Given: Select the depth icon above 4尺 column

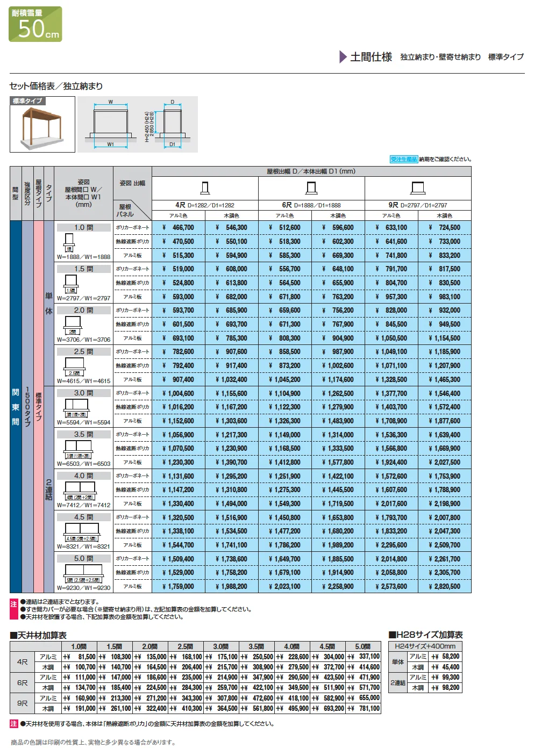Looking at the screenshot, I should tap(205, 188).
